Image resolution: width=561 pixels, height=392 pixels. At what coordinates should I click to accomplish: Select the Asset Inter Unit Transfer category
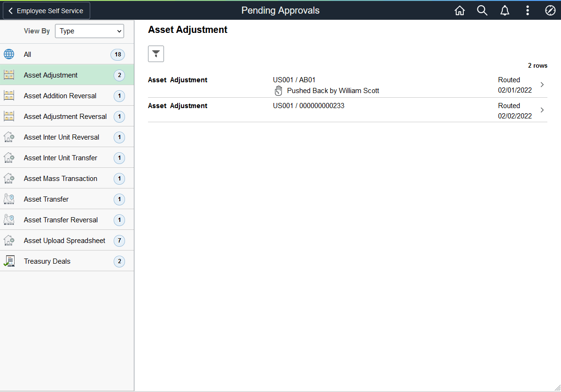point(60,157)
